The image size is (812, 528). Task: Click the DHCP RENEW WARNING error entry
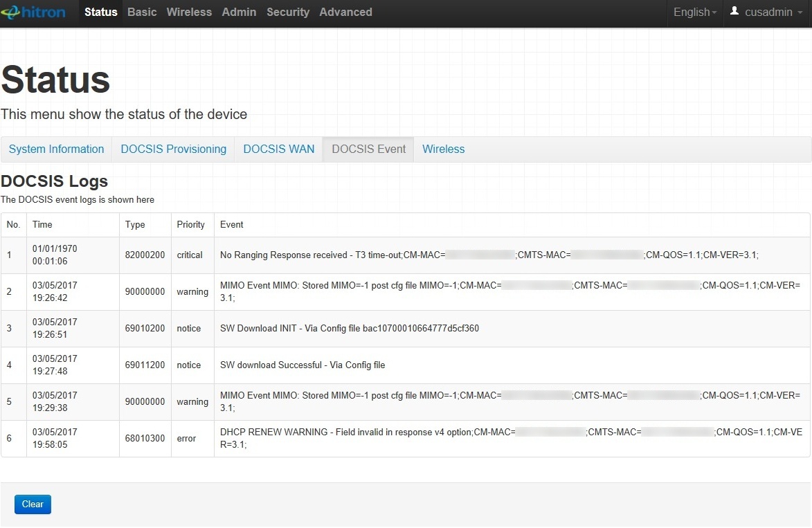(406, 438)
